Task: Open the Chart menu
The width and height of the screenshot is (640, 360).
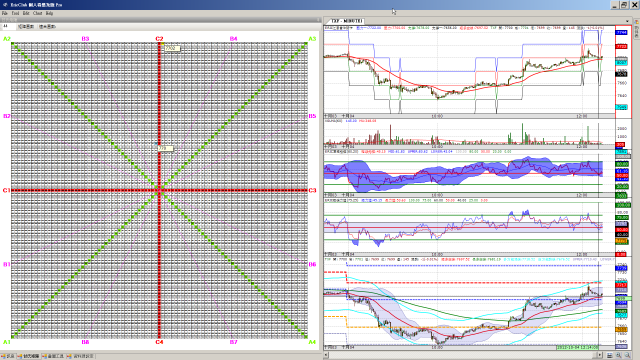Action: click(x=37, y=13)
